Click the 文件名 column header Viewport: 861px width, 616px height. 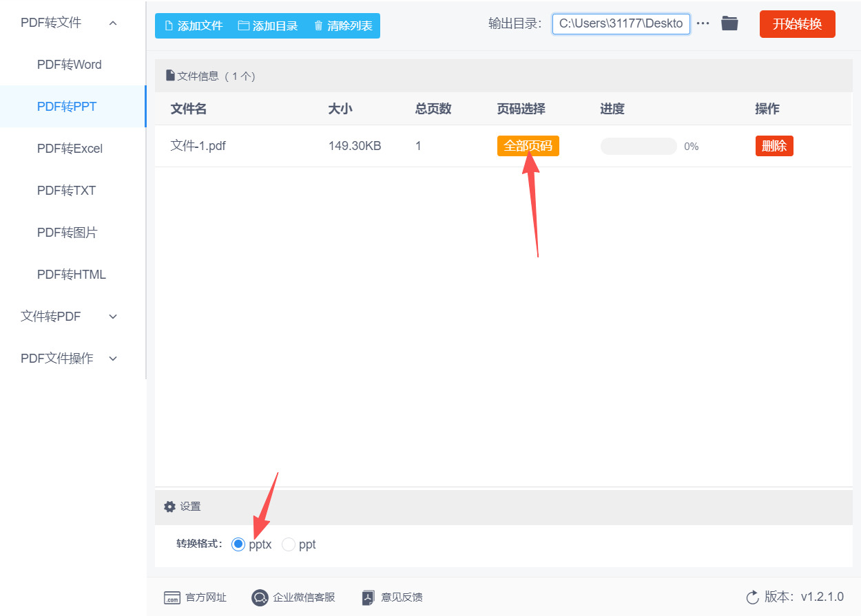189,109
